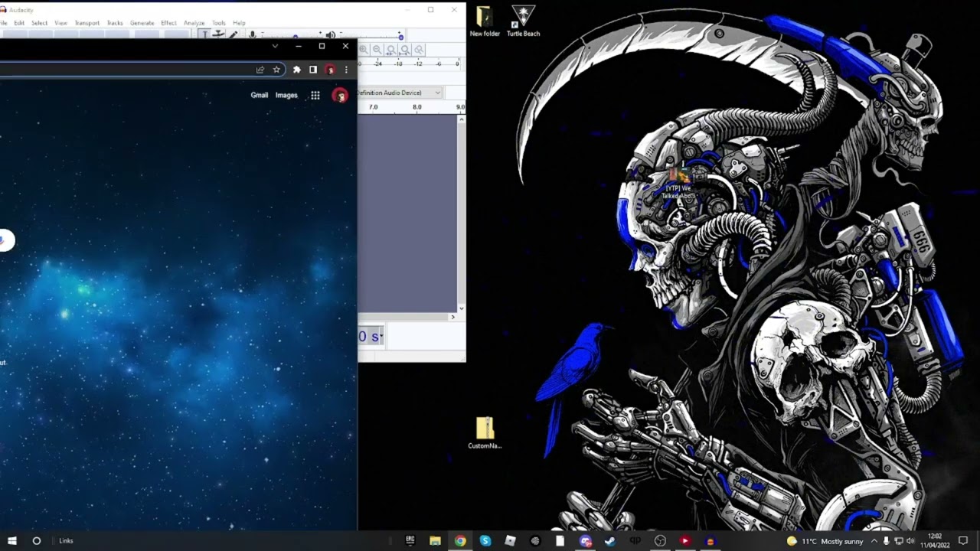Click the Audacity speaker playback meter icon
Viewport: 980px width, 551px height.
tap(330, 35)
